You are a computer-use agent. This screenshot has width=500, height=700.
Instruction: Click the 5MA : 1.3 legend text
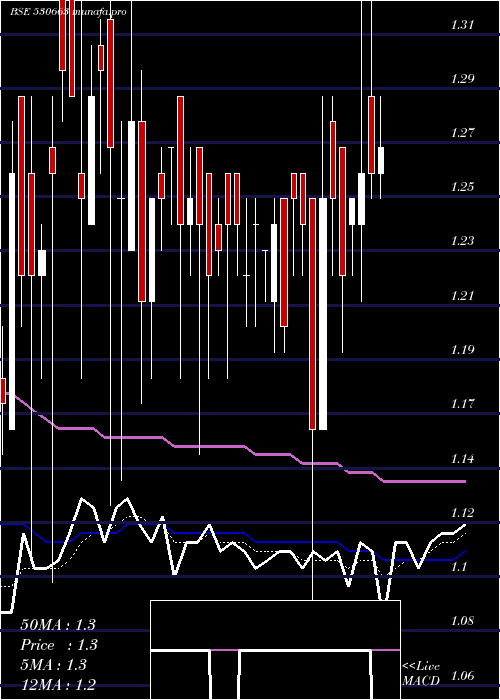click(x=56, y=665)
